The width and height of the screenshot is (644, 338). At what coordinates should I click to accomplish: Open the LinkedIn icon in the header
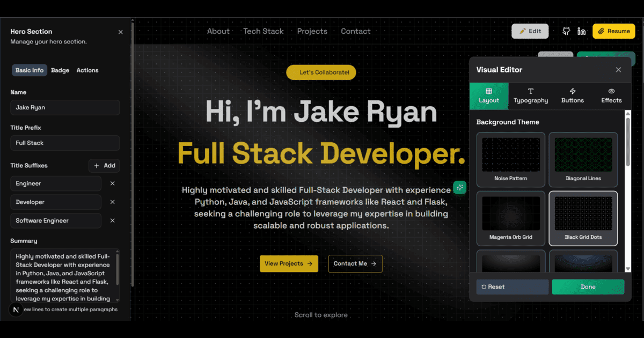tap(582, 31)
